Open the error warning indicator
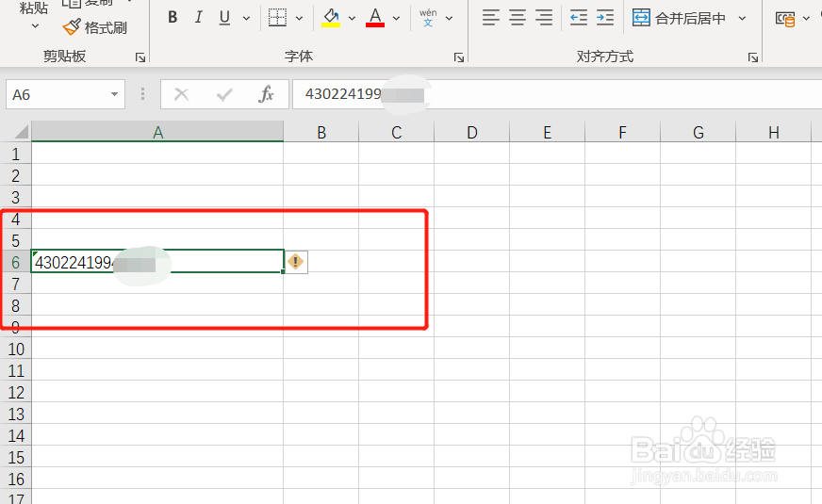The height and width of the screenshot is (504, 822). pyautogui.click(x=296, y=262)
